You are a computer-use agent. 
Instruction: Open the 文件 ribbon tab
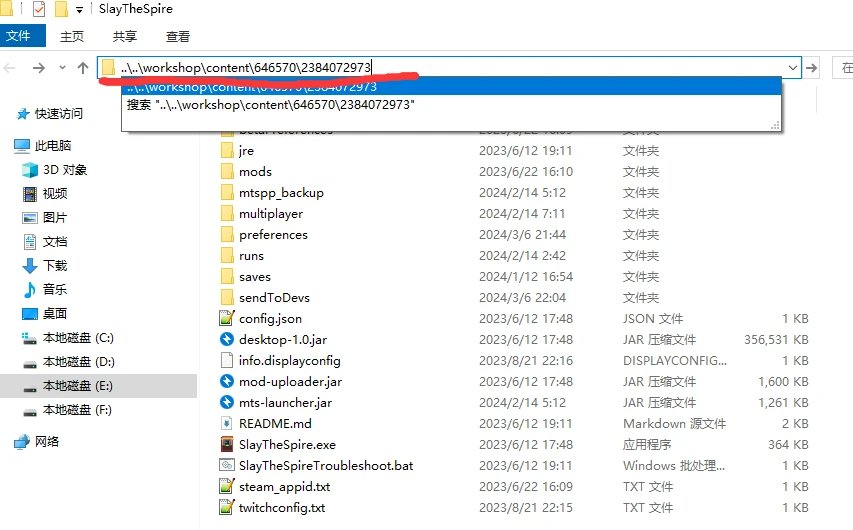coord(22,36)
